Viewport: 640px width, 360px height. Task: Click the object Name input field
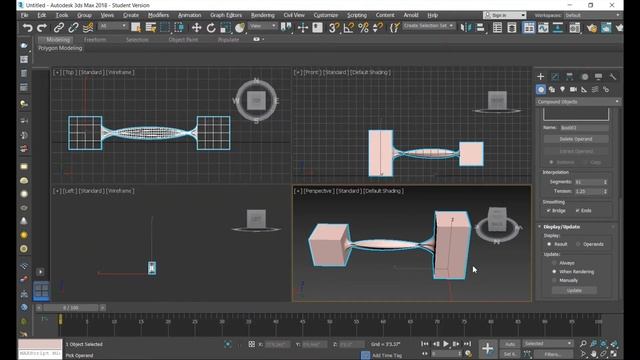click(x=584, y=128)
